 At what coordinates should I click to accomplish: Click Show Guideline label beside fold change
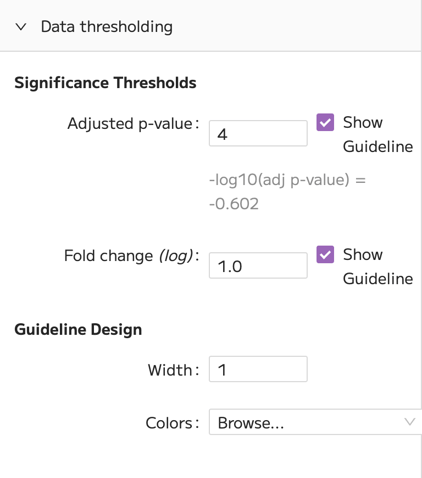(378, 266)
